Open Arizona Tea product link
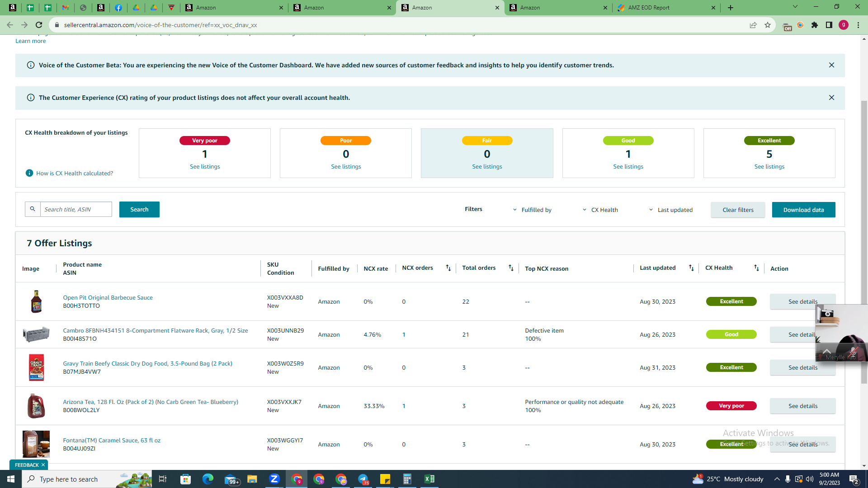Viewport: 868px width, 488px height. click(x=151, y=402)
